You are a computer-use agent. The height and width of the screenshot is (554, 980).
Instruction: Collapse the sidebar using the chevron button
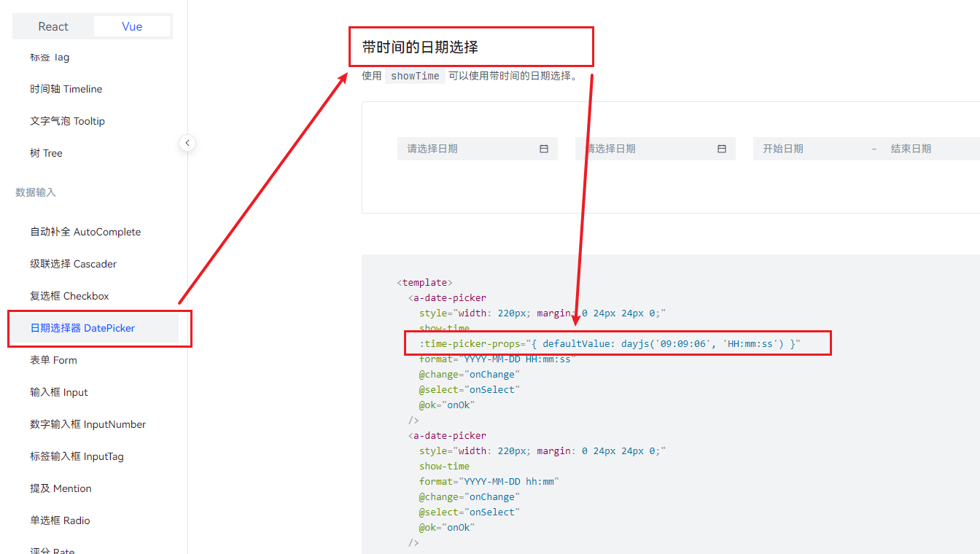tap(187, 143)
